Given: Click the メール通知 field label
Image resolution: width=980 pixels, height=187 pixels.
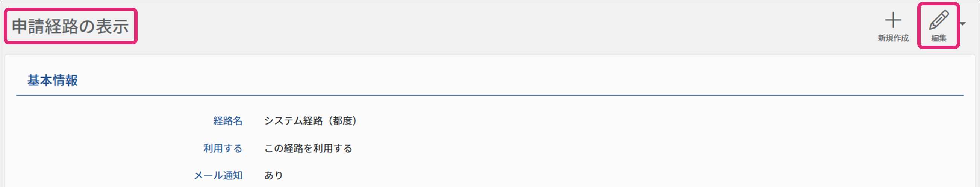Looking at the screenshot, I should 218,175.
